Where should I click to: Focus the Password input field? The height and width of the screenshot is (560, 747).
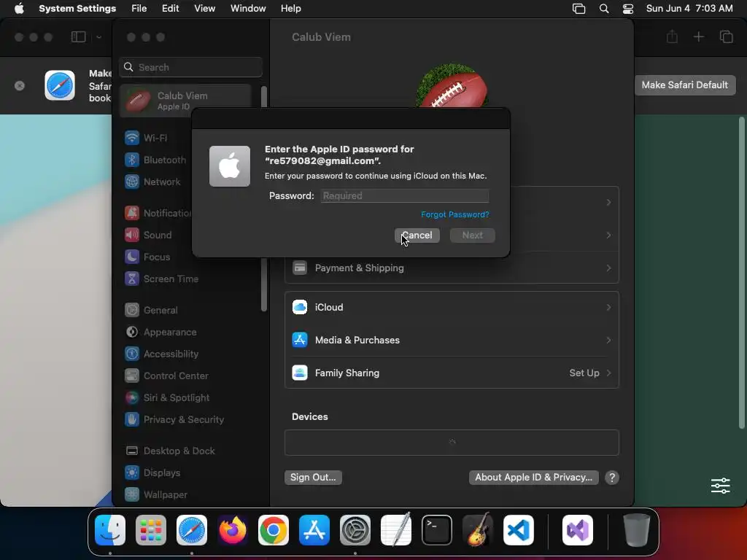pyautogui.click(x=405, y=195)
